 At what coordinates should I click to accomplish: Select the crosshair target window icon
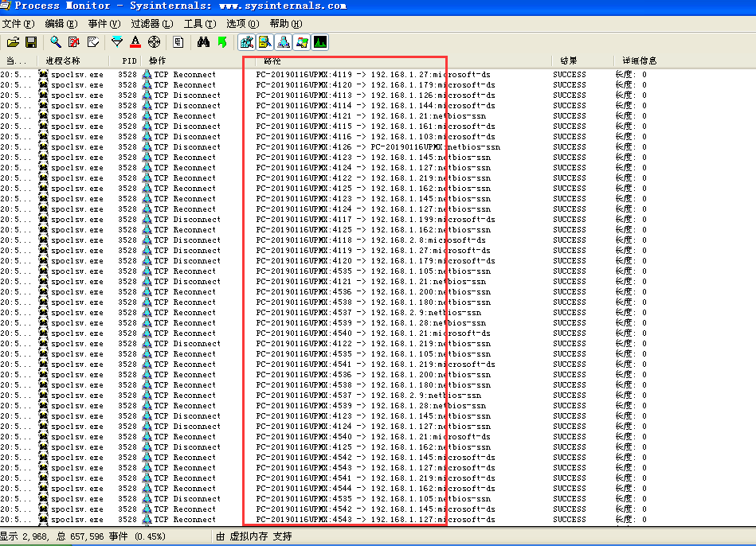(x=154, y=42)
